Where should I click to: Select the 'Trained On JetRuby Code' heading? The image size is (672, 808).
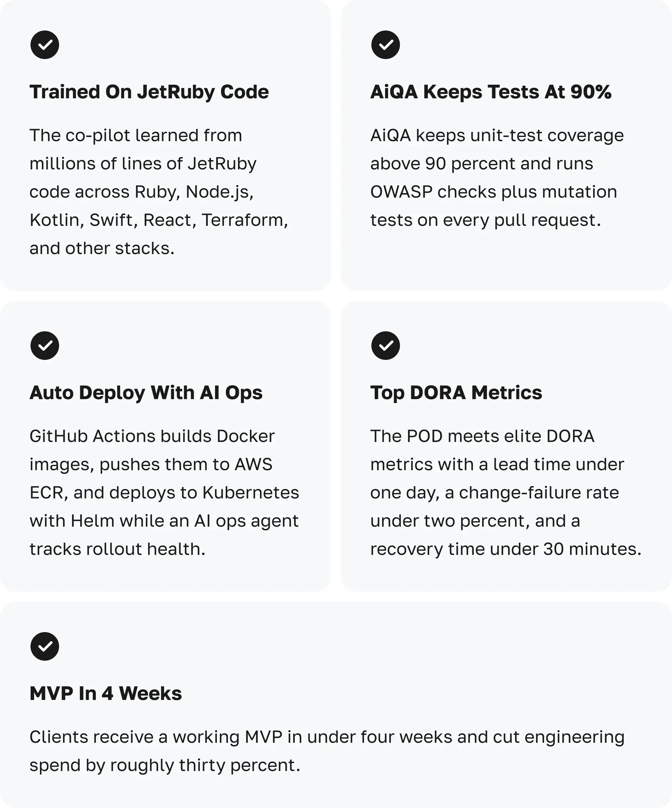[149, 92]
